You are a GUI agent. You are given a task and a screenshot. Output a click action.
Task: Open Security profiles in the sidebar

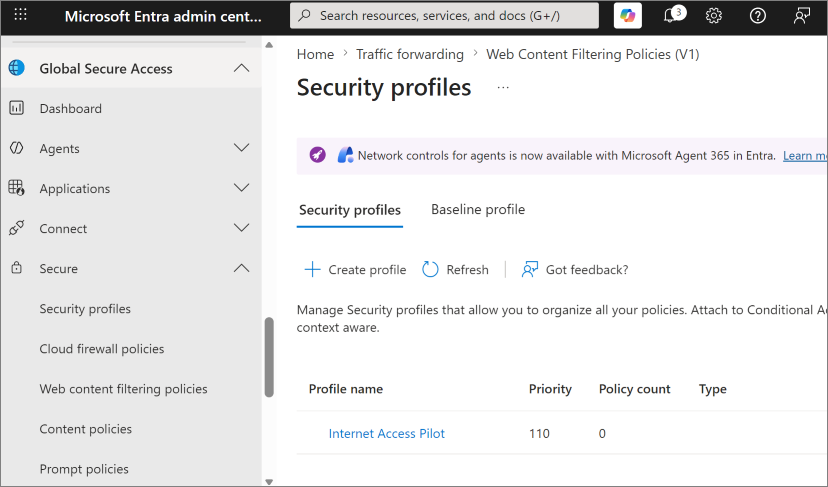pyautogui.click(x=85, y=309)
